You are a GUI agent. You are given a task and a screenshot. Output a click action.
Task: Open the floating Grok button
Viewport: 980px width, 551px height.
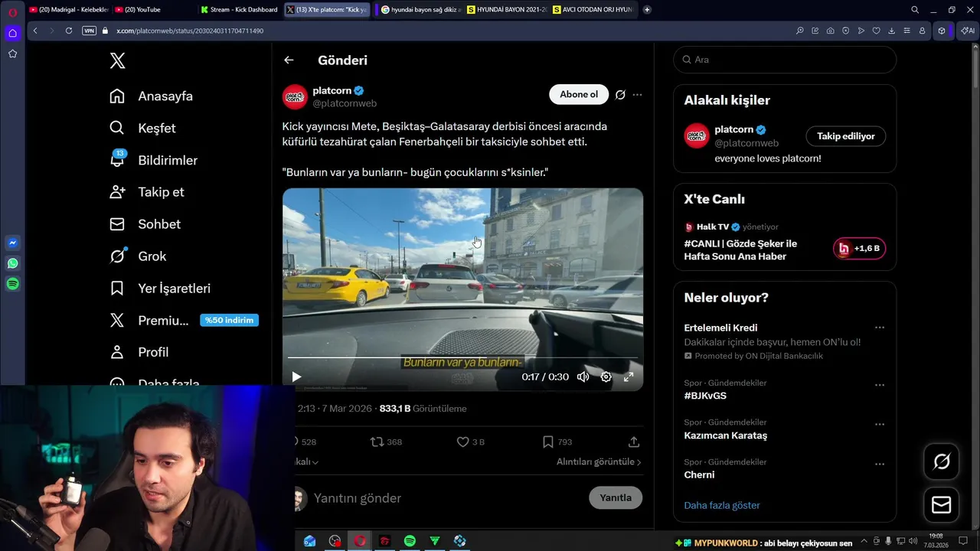click(942, 461)
